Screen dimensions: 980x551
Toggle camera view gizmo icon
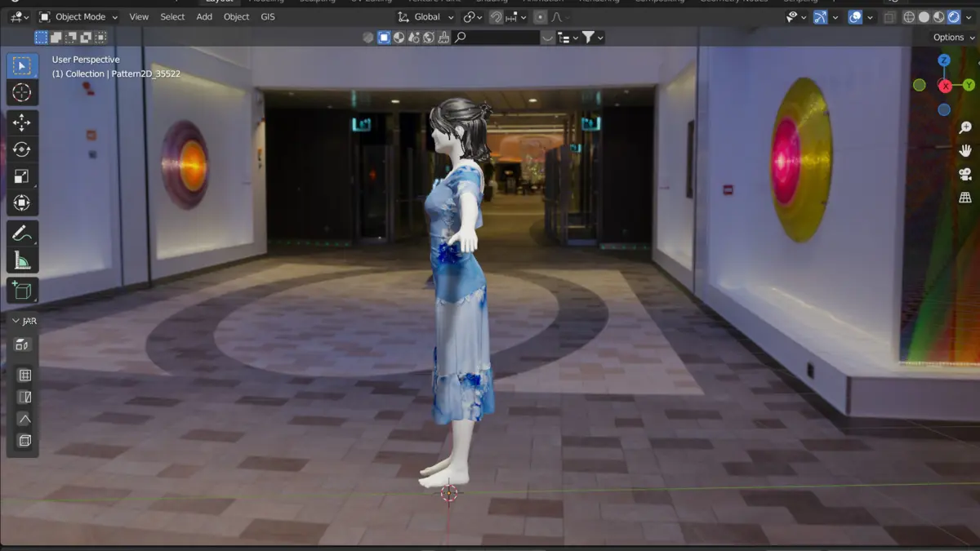click(965, 175)
